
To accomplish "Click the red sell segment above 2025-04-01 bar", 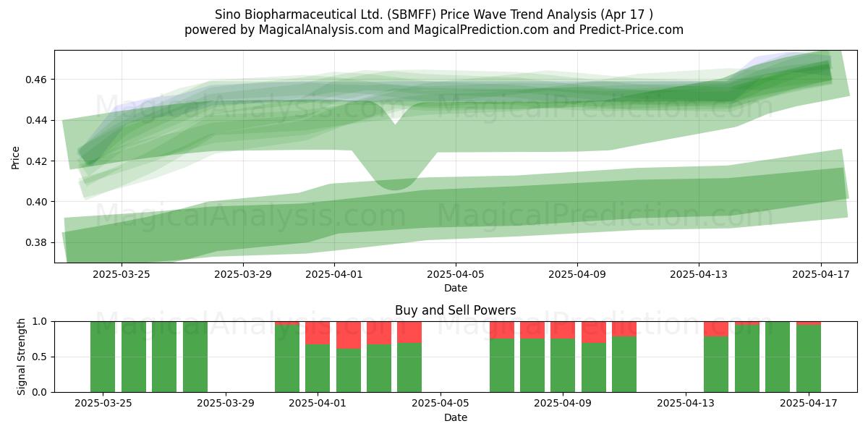I will (x=318, y=333).
